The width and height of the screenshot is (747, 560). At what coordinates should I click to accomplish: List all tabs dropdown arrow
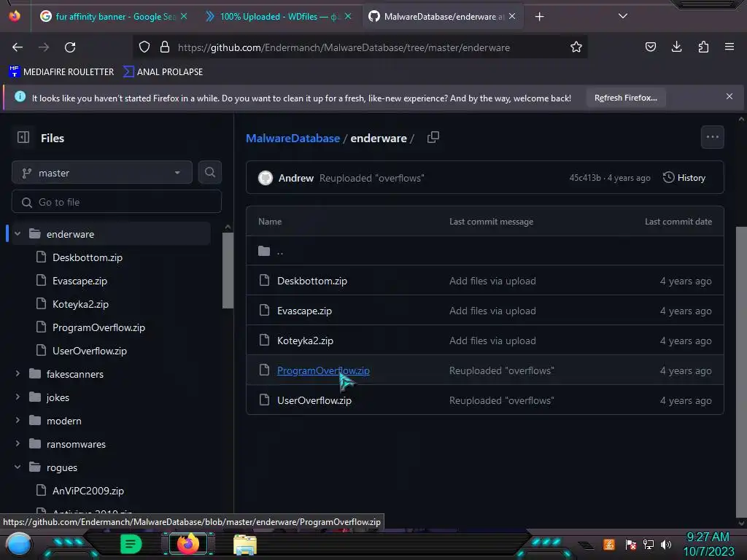click(623, 16)
